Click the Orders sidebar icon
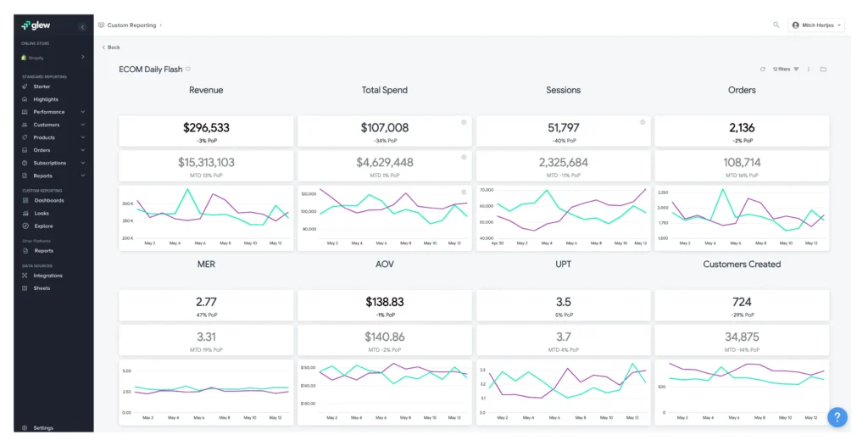 [25, 150]
